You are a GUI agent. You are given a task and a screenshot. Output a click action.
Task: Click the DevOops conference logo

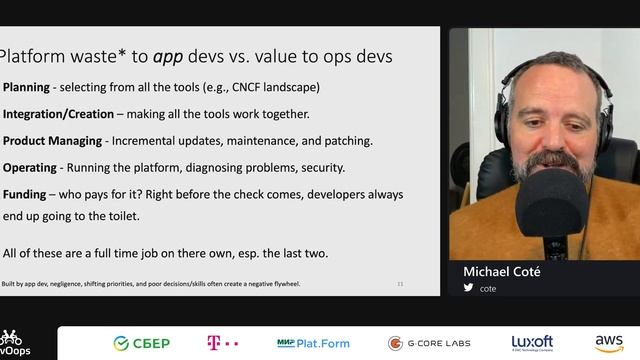(15, 343)
